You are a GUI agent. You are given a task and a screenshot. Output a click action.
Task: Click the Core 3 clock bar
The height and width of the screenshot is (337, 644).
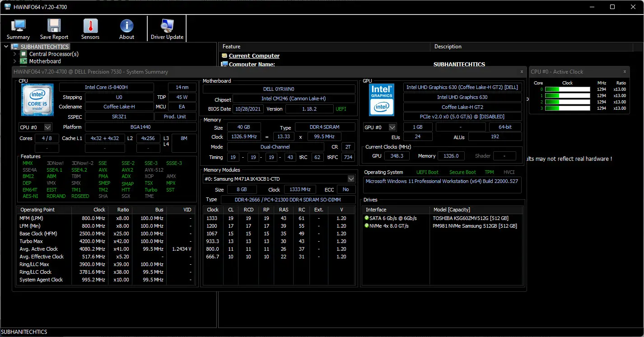click(567, 108)
